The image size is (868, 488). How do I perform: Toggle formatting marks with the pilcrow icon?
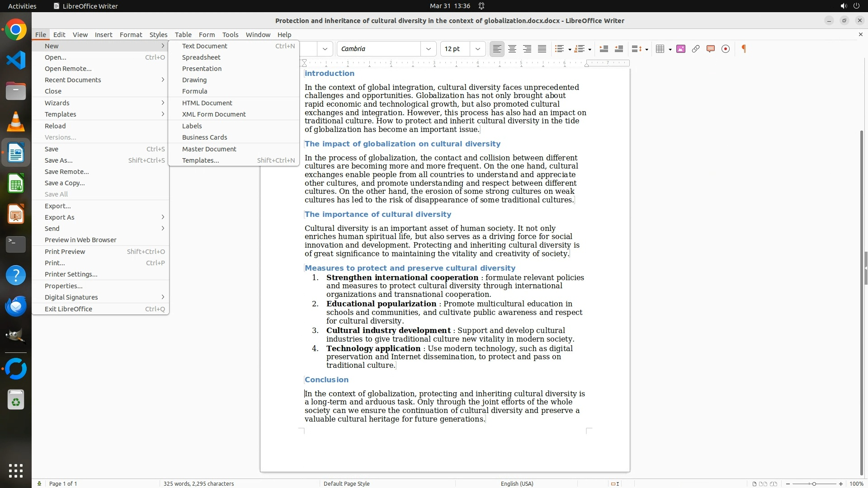pos(744,49)
